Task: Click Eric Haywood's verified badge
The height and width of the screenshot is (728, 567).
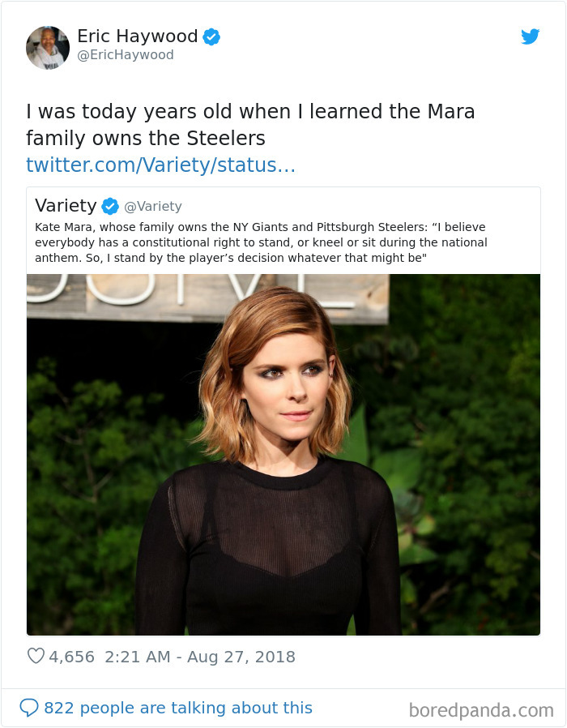Action: [211, 36]
